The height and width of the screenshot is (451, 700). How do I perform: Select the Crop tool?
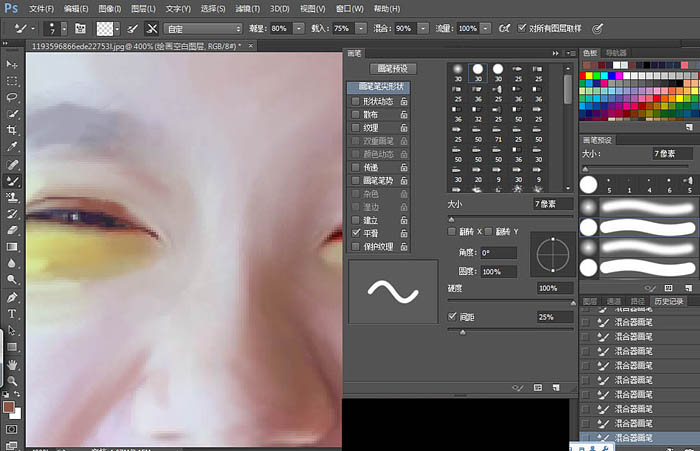pyautogui.click(x=12, y=130)
